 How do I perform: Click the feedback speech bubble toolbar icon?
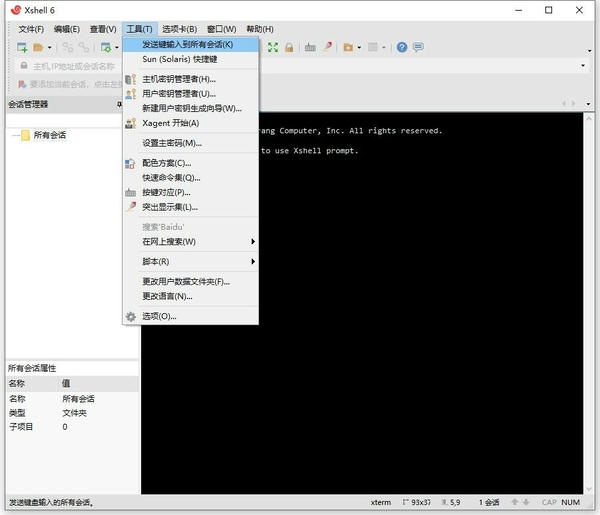tap(418, 47)
